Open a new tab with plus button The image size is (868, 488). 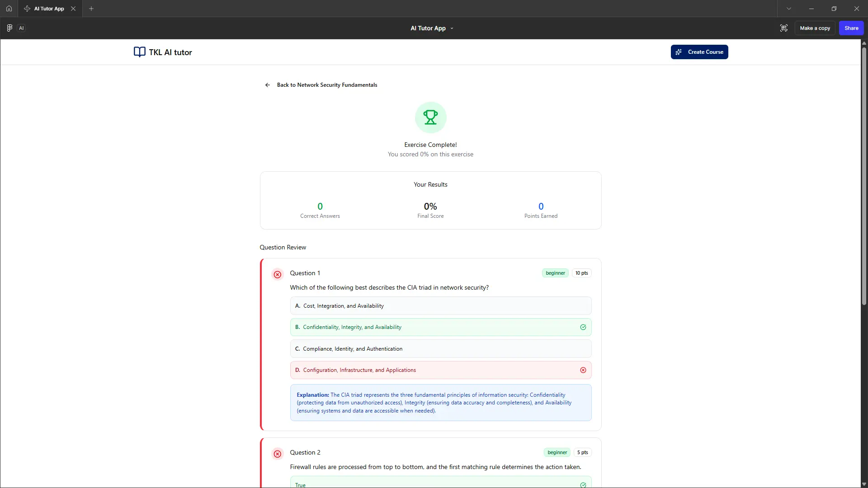coord(91,9)
